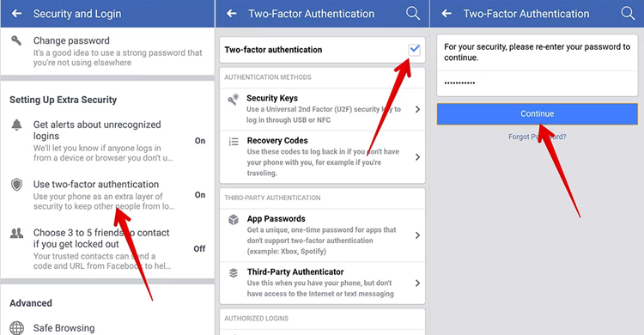Toggle the Two-factor authentication checkbox
This screenshot has width=644, height=335.
point(415,50)
